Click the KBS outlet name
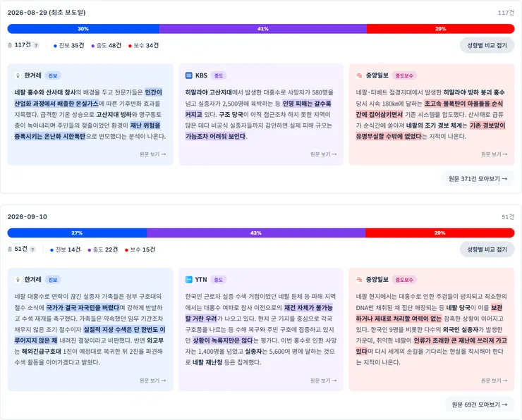 point(201,75)
